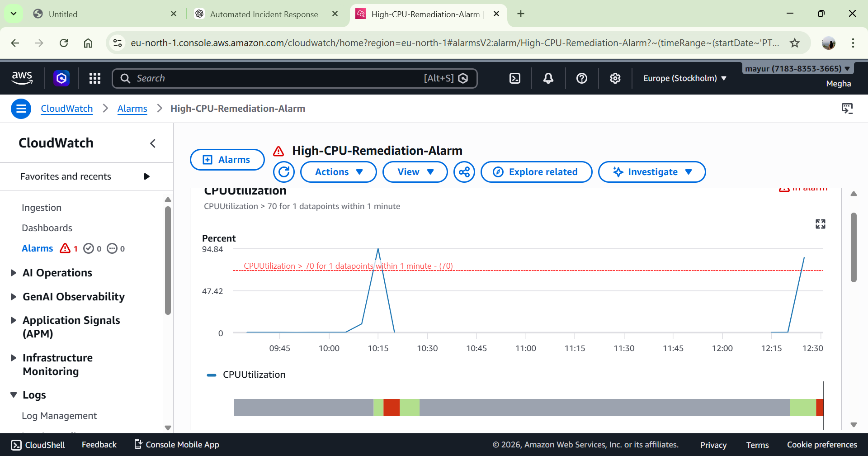The image size is (868, 456).
Task: Click the in-alarm count warning icon
Action: [x=65, y=248]
